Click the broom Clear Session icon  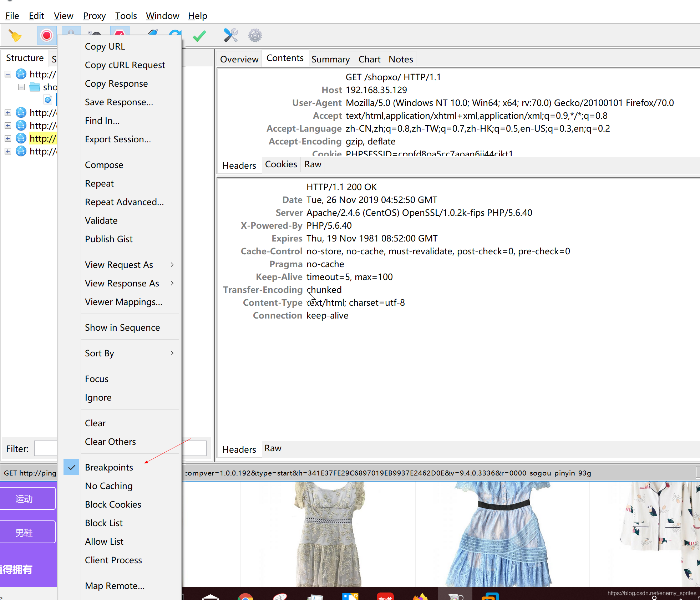click(x=15, y=36)
